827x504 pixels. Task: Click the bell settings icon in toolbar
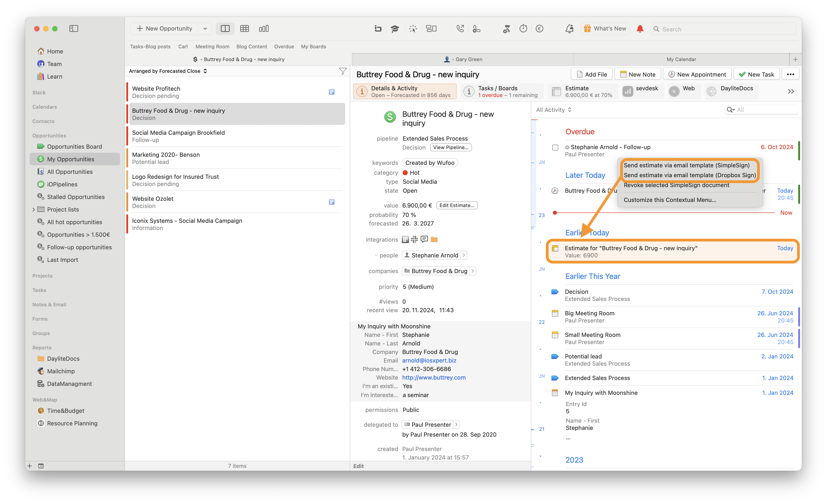pos(569,29)
